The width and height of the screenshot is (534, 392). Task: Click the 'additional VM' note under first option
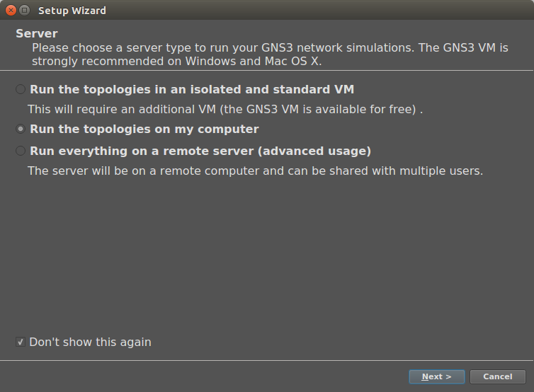tap(225, 110)
